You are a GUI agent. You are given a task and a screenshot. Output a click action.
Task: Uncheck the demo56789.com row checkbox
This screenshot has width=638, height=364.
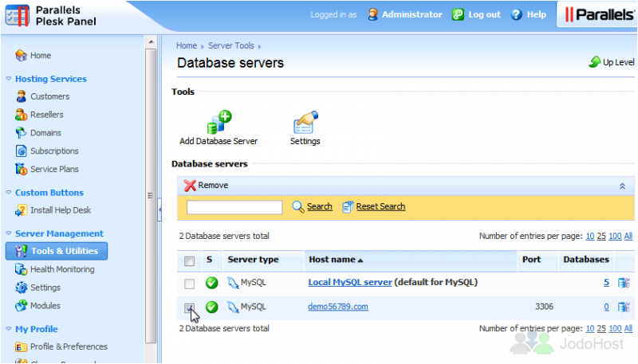point(189,308)
